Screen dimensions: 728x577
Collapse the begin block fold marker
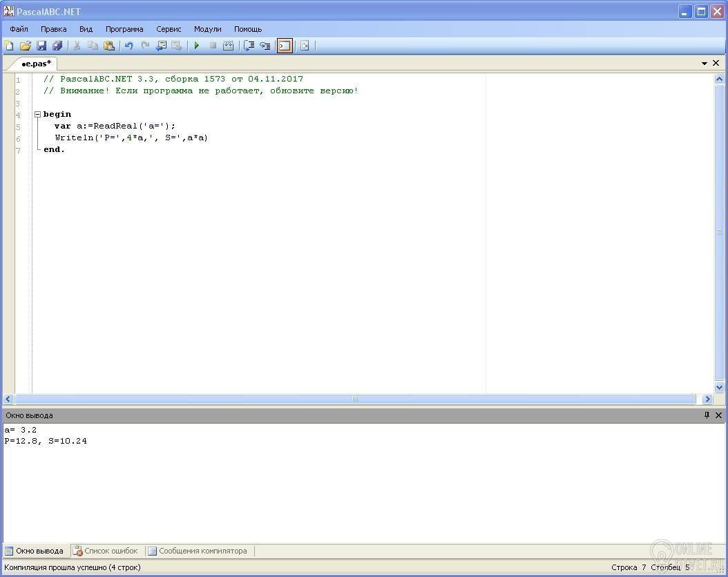click(x=38, y=114)
